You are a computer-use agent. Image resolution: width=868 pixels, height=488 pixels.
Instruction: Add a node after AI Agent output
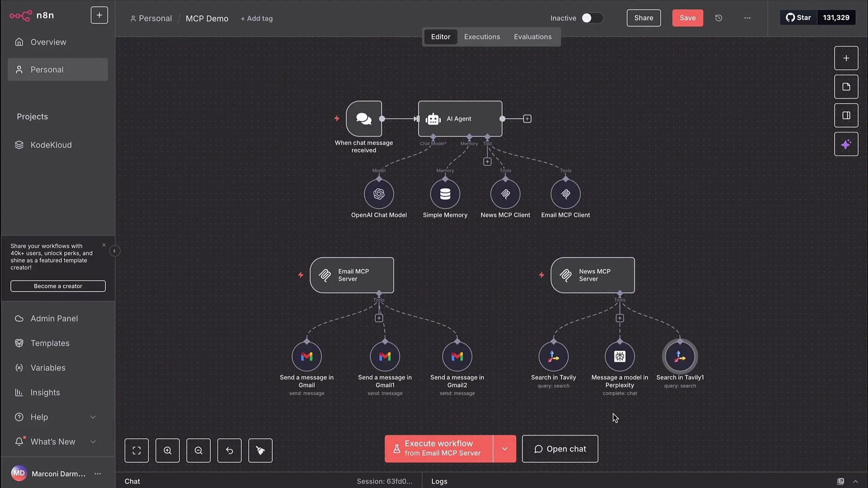(x=527, y=119)
